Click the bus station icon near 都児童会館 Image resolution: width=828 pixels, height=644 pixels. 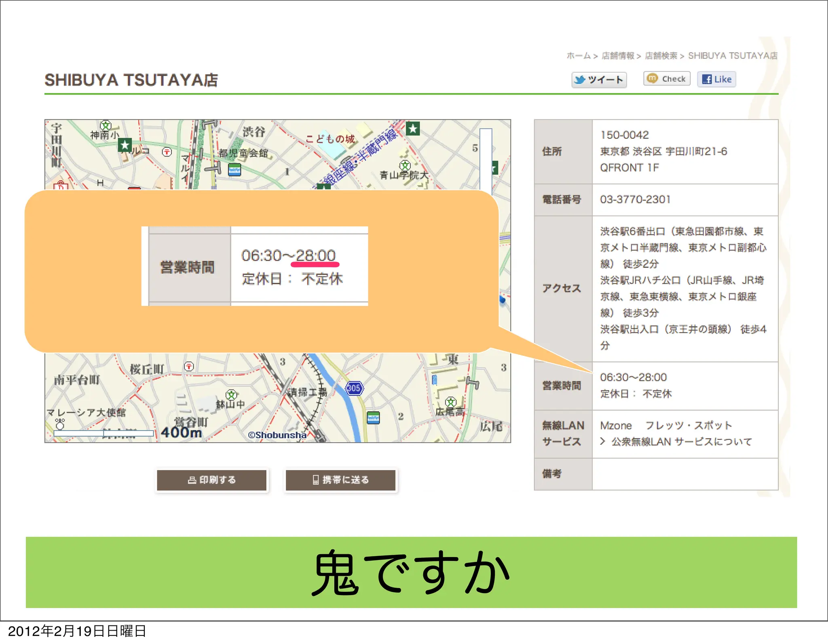[234, 170]
